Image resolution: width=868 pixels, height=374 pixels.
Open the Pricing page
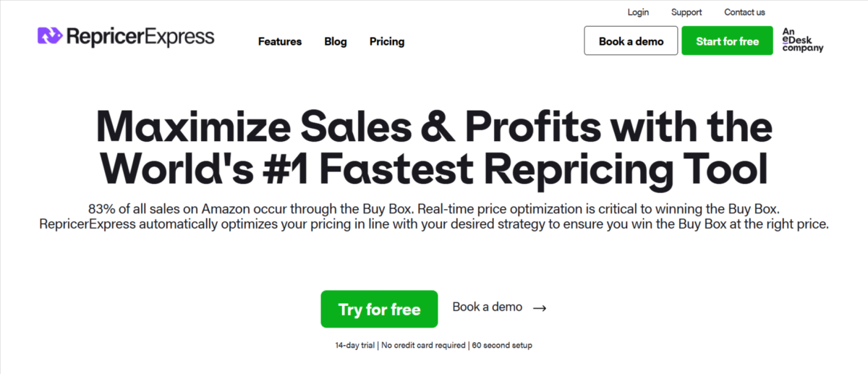pos(387,42)
